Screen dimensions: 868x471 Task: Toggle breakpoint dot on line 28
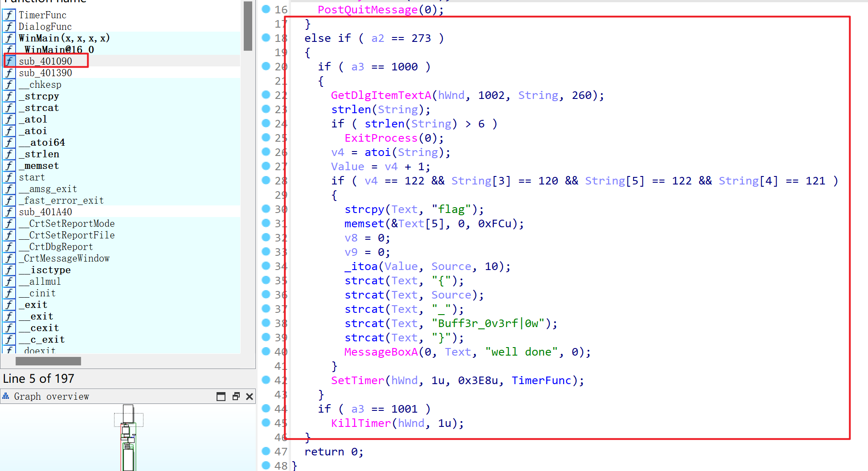click(x=266, y=180)
